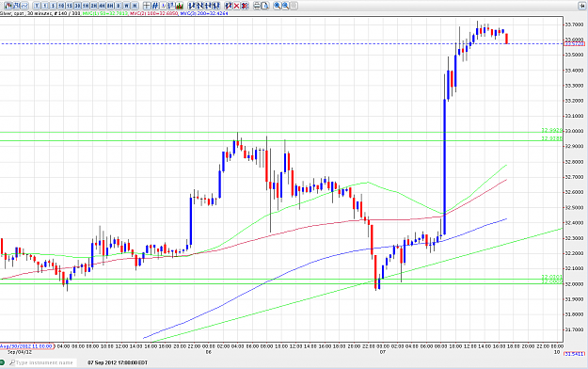This screenshot has width=588, height=369.
Task: Select the 1H timeframe
Action: click(x=86, y=6)
